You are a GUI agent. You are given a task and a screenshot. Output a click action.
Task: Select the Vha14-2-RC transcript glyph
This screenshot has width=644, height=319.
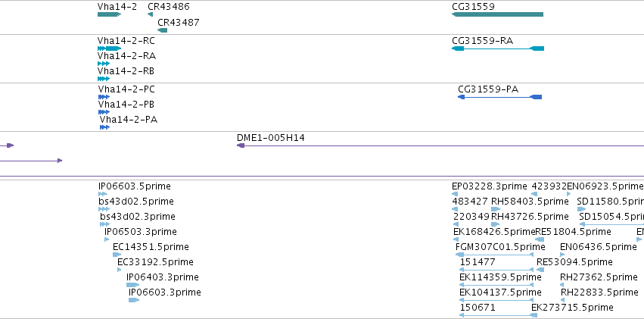click(109, 48)
